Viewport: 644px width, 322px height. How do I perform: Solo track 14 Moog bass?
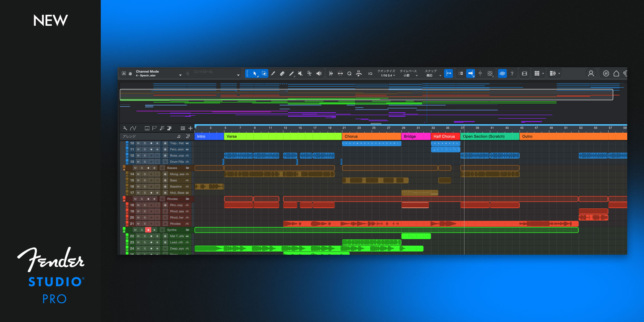pos(145,174)
